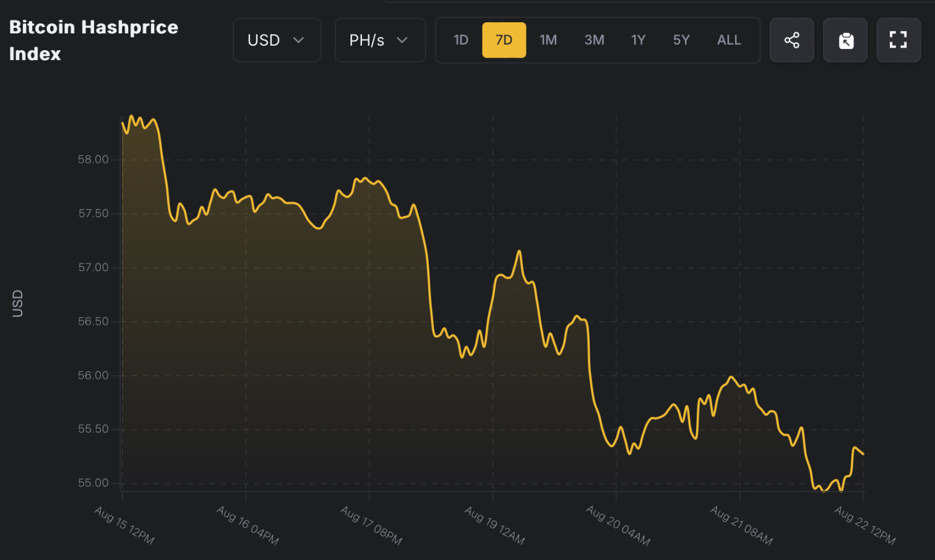Switch to the 1M time range
935x560 pixels.
548,40
